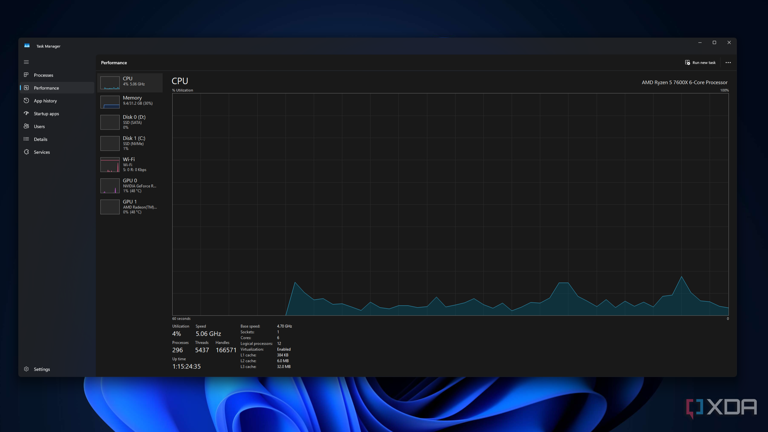Open the Users page
Image resolution: width=768 pixels, height=432 pixels.
[39, 126]
